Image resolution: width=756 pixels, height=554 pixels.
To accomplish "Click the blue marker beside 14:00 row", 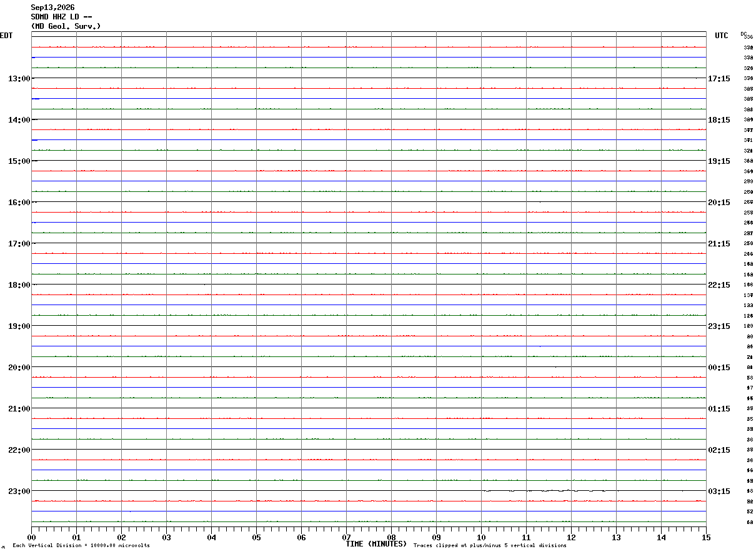I will click(35, 140).
